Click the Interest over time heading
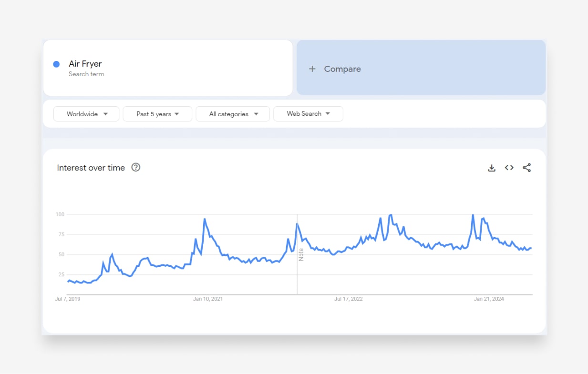 [x=91, y=168]
